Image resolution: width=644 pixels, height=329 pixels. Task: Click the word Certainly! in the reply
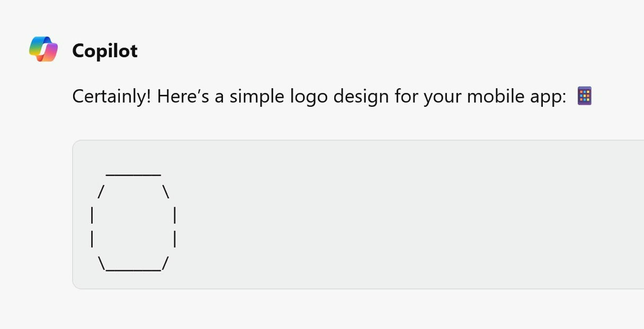(112, 97)
